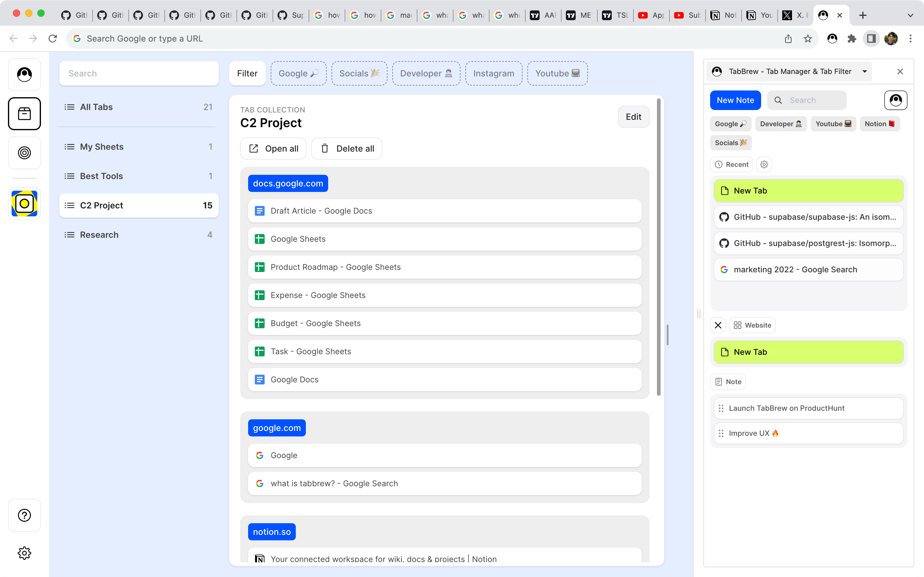Toggle the Youtube tag in side panel
This screenshot has width=924, height=577.
coord(833,124)
